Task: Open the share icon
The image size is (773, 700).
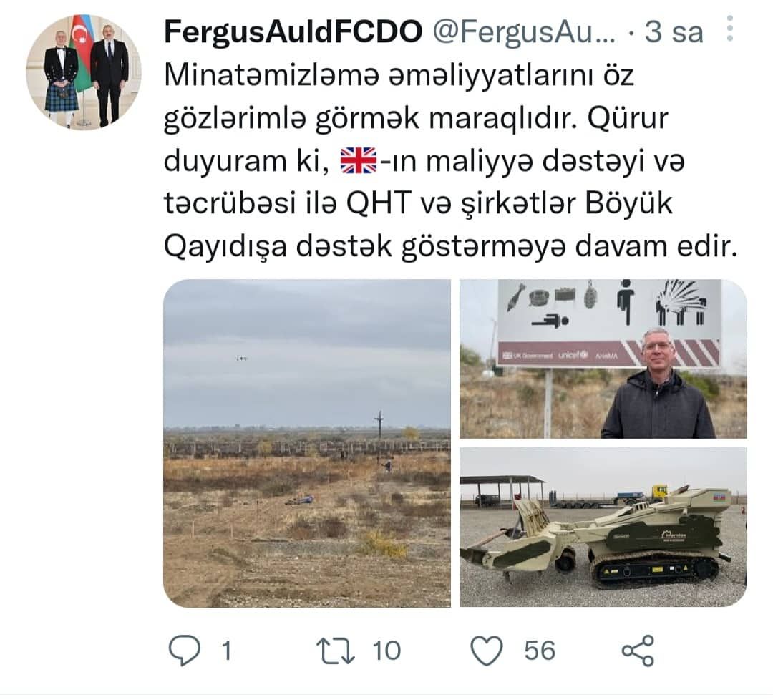Action: click(638, 651)
